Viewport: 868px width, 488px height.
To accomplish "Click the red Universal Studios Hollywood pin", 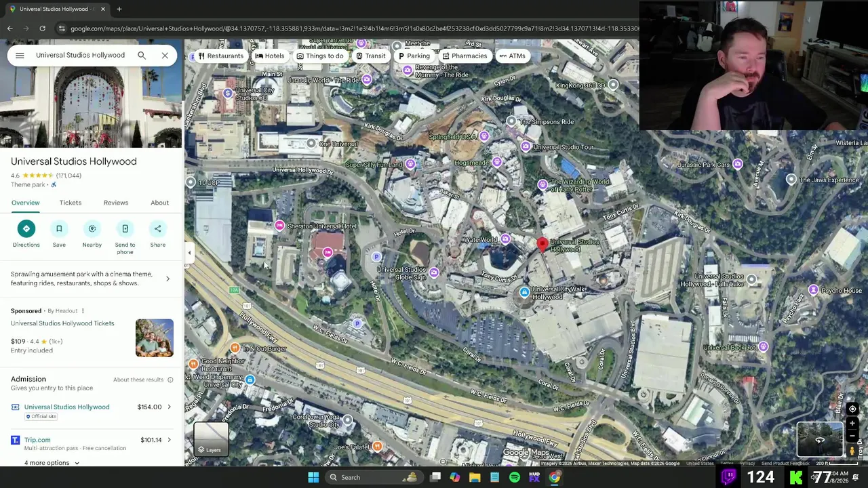I will click(x=542, y=245).
